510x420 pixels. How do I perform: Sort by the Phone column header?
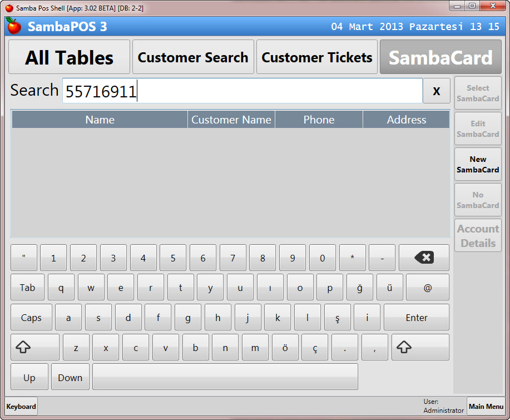point(319,120)
